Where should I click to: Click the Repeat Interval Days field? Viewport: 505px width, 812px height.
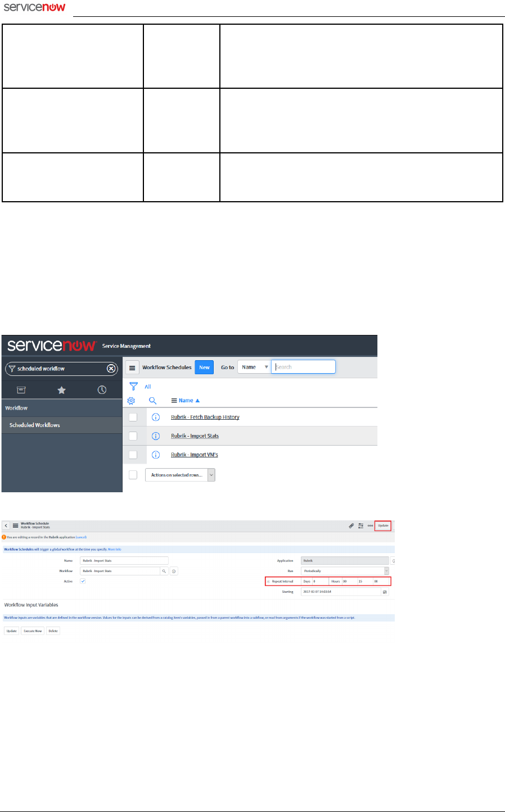(320, 581)
